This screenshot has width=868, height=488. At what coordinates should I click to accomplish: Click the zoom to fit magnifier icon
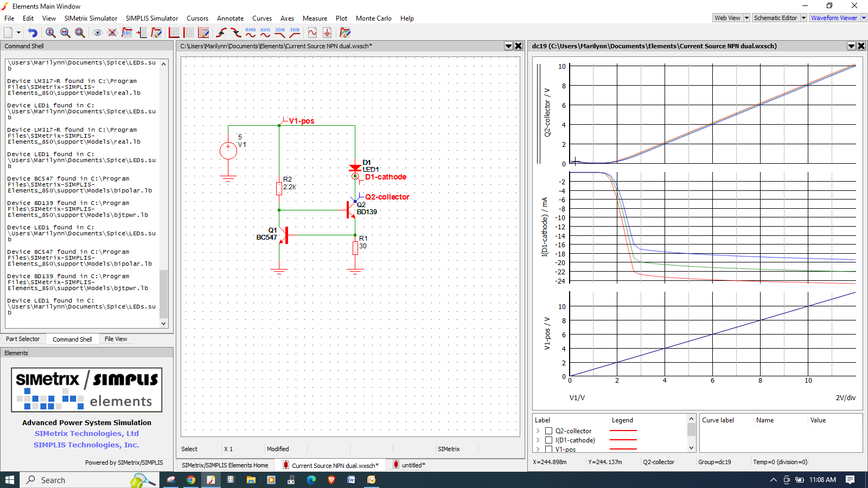click(80, 33)
